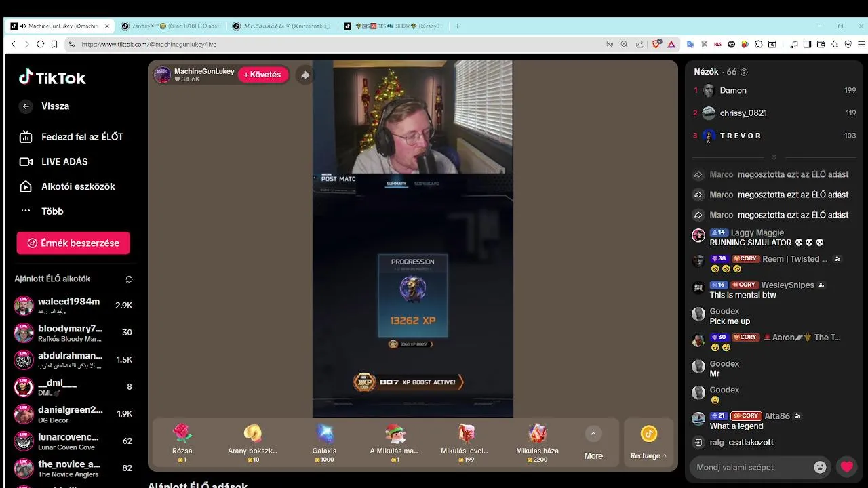Close the MachineGunLukey tab
This screenshot has height=488, width=868.
click(106, 26)
